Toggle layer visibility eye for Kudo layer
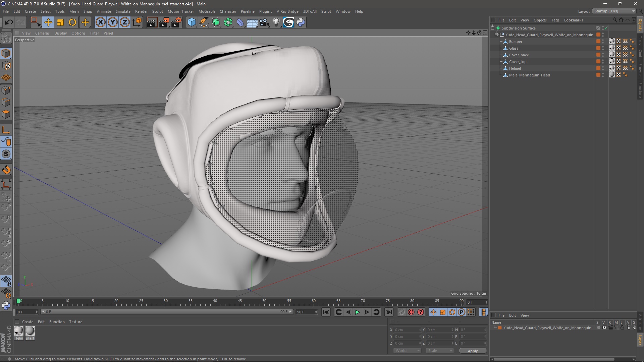The width and height of the screenshot is (644, 362). coord(604,328)
